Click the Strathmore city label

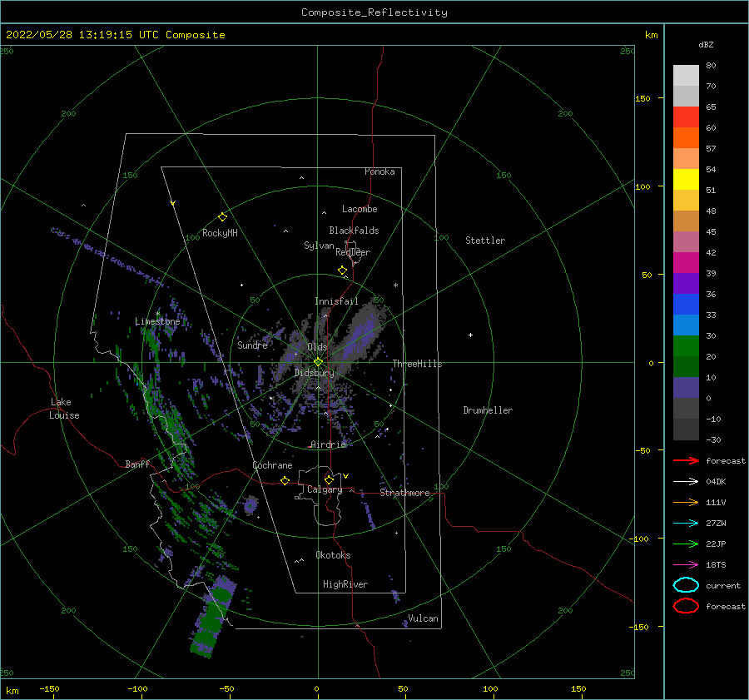click(x=404, y=493)
